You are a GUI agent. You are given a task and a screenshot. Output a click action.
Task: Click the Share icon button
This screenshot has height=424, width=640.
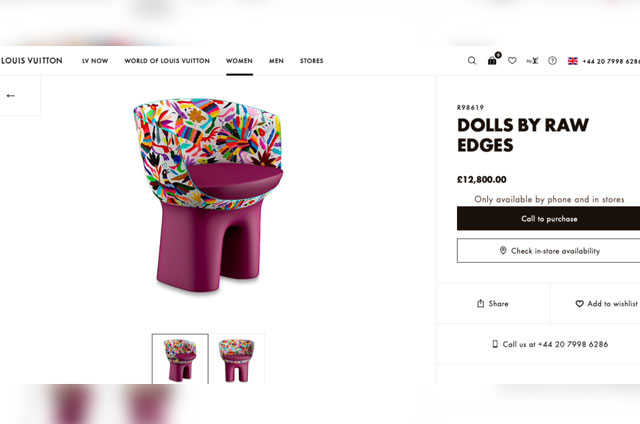click(x=493, y=303)
